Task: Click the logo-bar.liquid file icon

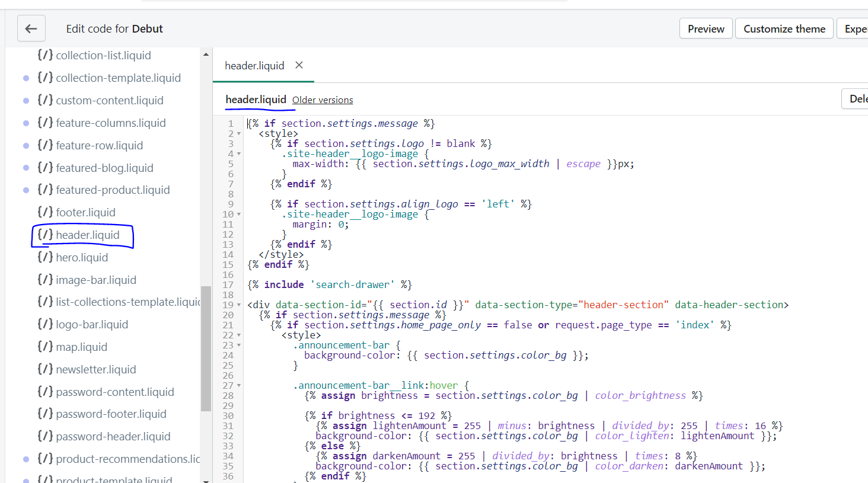Action: pos(45,324)
